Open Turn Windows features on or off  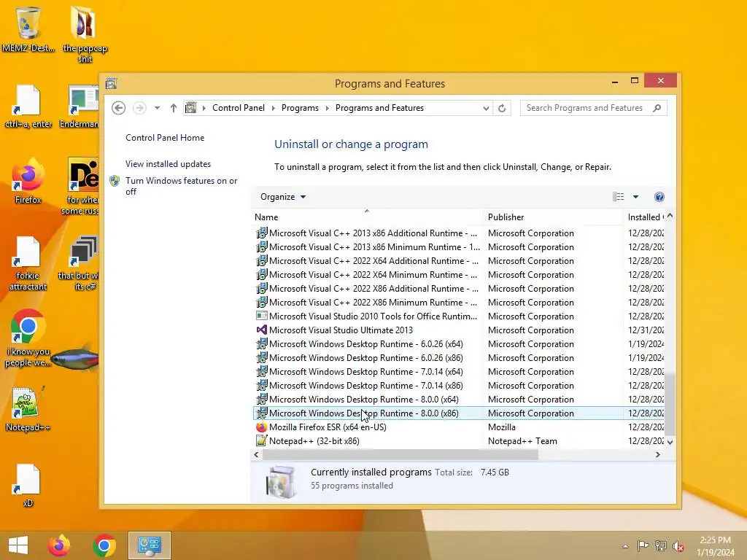pyautogui.click(x=181, y=186)
